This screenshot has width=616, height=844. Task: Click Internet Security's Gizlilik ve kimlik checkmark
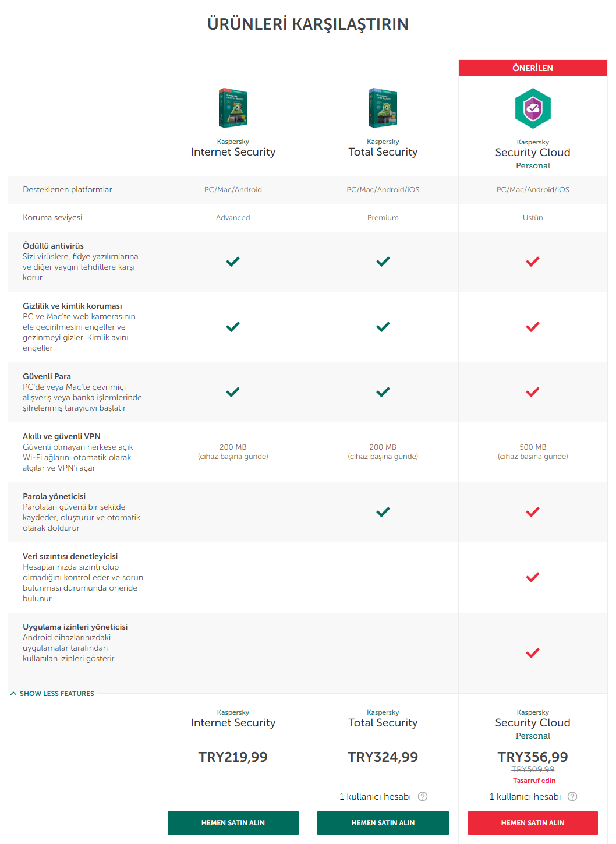[x=233, y=327]
